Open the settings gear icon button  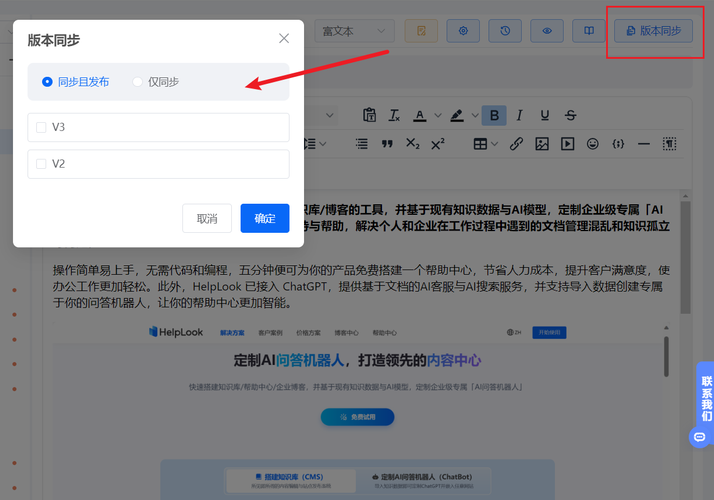point(463,31)
